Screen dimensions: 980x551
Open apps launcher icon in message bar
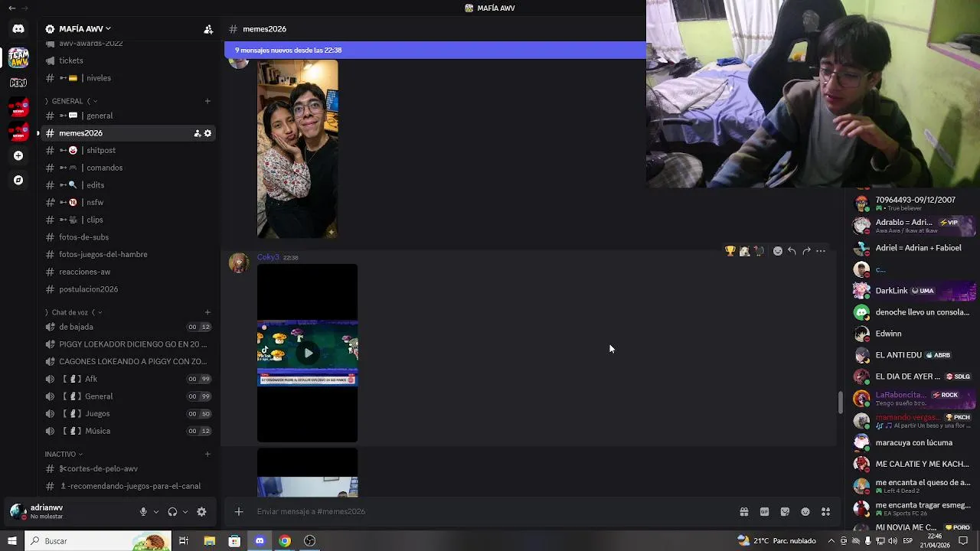[x=825, y=512]
